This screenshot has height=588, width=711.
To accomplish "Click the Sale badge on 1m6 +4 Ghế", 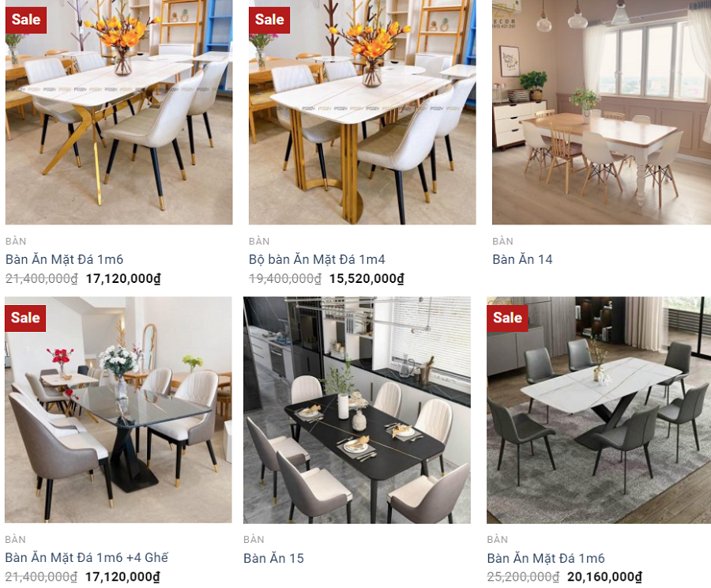I will click(25, 318).
